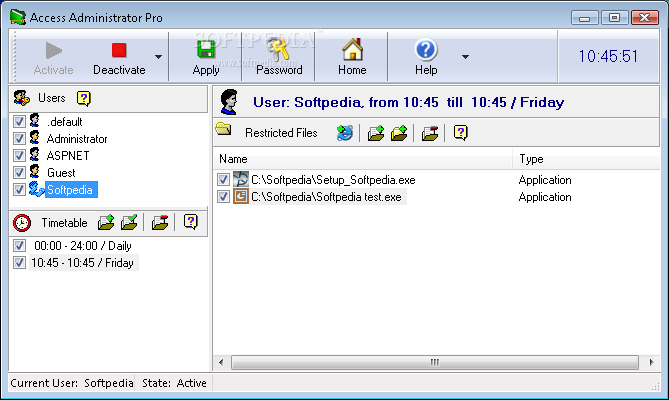Screen dimensions: 669x400
Task: Click the second add folder icon in Restricted Files
Action: coord(399,133)
